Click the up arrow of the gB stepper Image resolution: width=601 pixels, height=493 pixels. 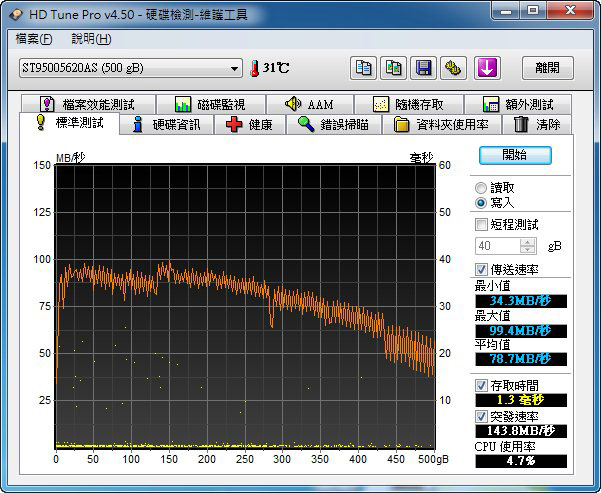pyautogui.click(x=528, y=242)
